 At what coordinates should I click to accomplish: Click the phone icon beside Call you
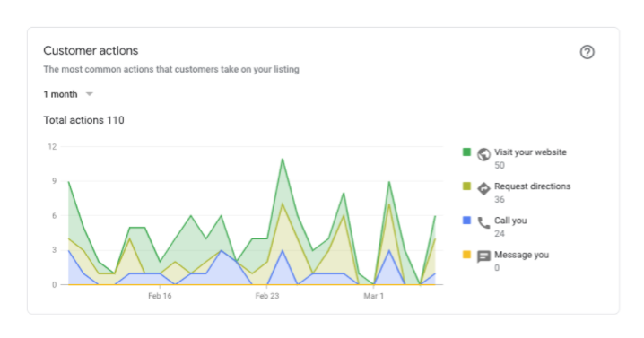tap(483, 222)
